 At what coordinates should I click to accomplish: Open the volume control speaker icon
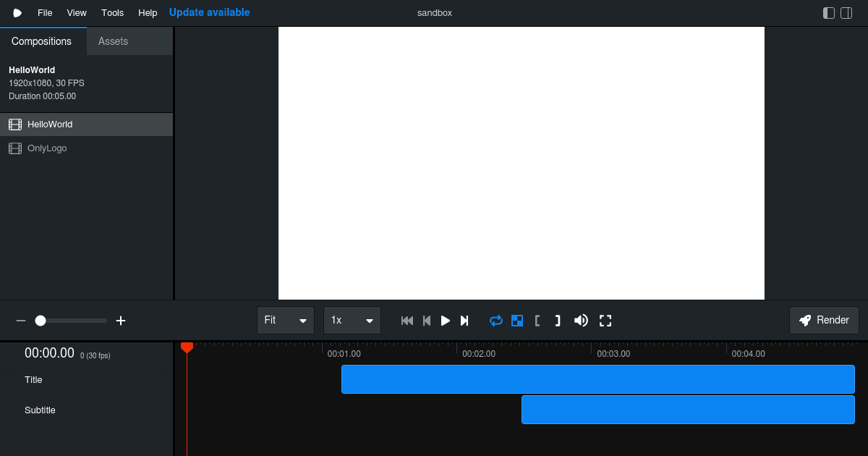[581, 320]
